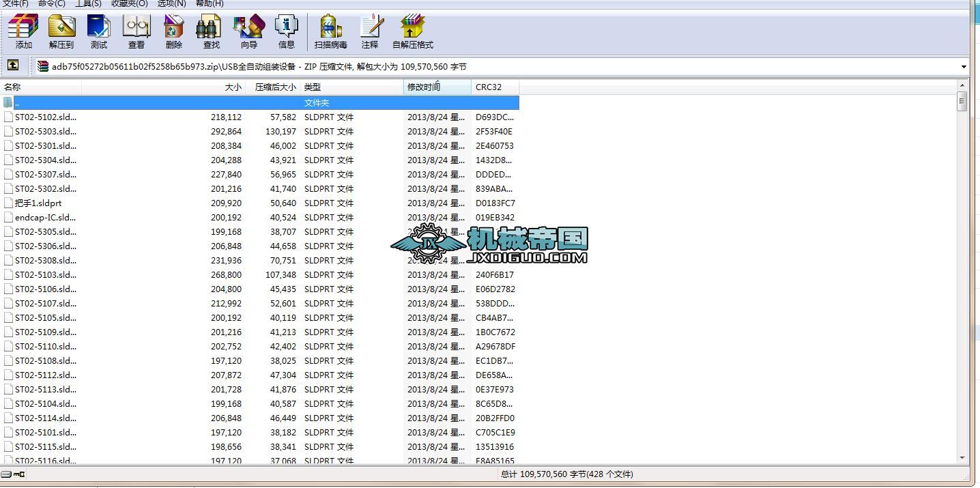Select file ST02-5113.sld...
Image resolution: width=980 pixels, height=488 pixels.
pos(46,389)
